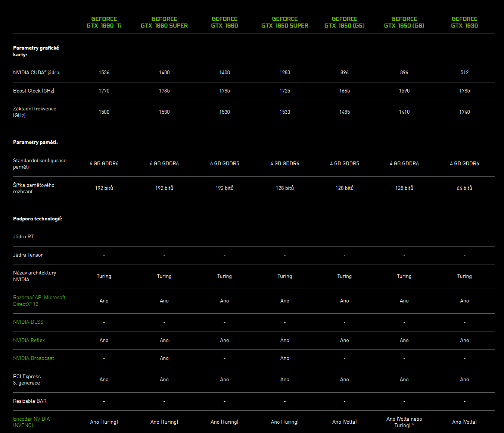Screen dimensions: 504x433
Task: Click the 1590 boost clock value
Action: click(x=404, y=91)
